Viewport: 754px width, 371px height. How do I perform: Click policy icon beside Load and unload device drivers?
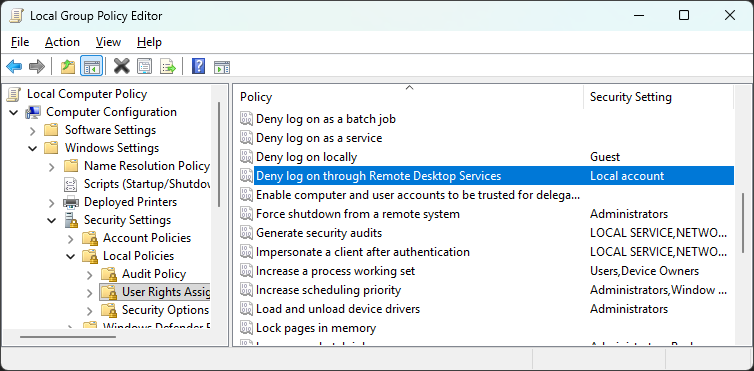(x=246, y=309)
